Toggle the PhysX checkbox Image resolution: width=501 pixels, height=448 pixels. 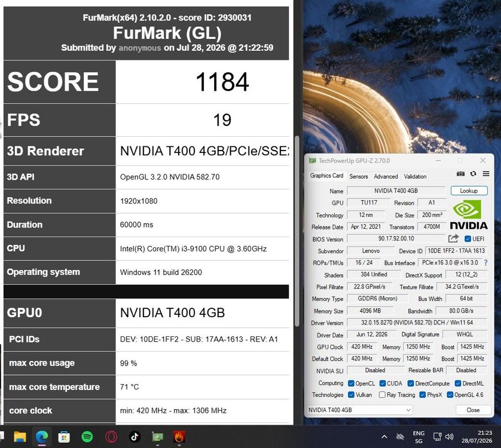click(x=423, y=395)
